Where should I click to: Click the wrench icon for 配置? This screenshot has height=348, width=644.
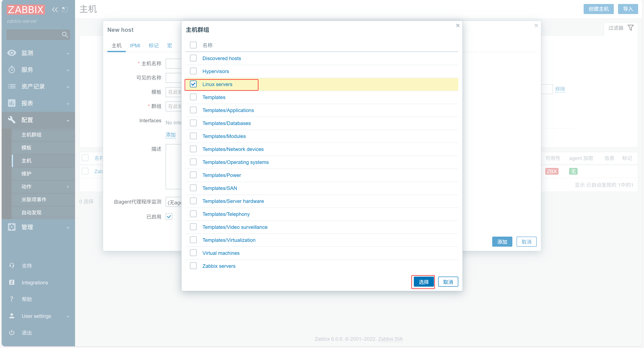tap(12, 120)
